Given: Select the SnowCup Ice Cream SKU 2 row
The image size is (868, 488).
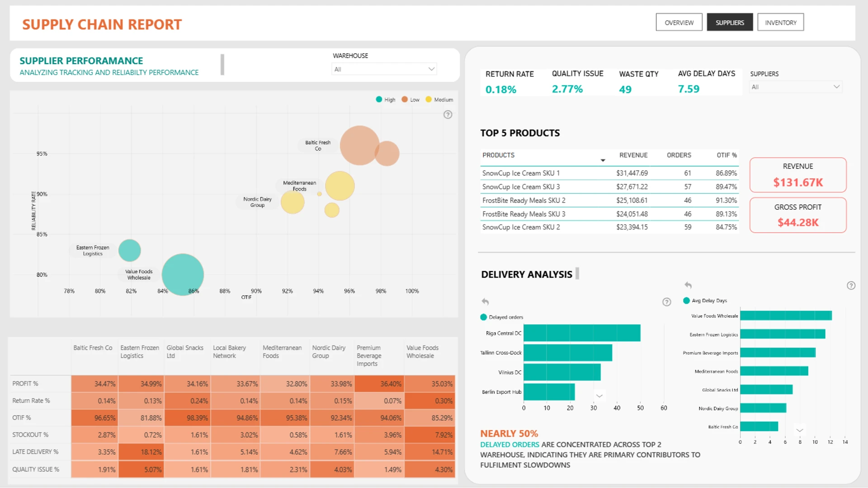Looking at the screenshot, I should [609, 227].
